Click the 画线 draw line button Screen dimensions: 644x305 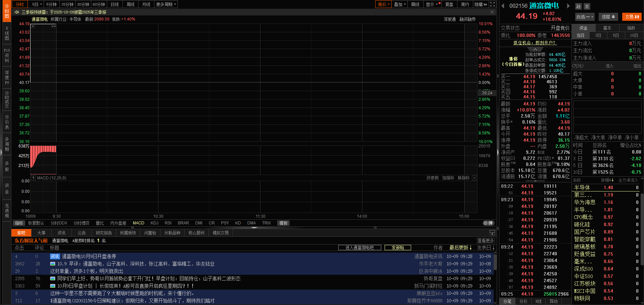pos(415,4)
